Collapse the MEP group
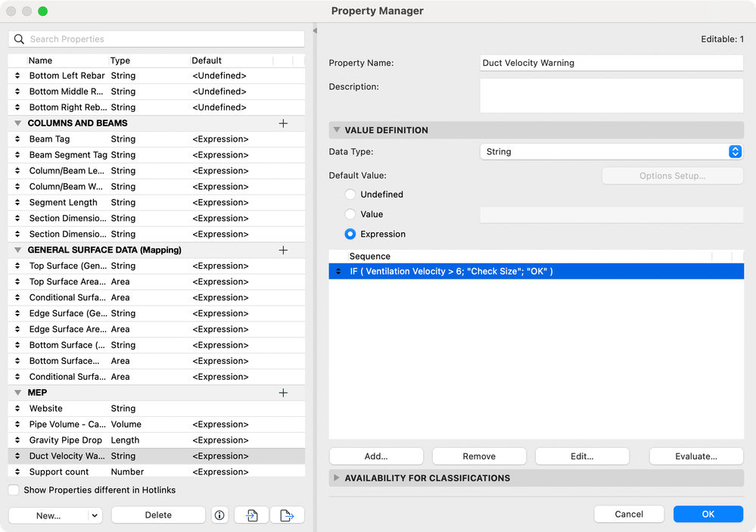 point(18,393)
